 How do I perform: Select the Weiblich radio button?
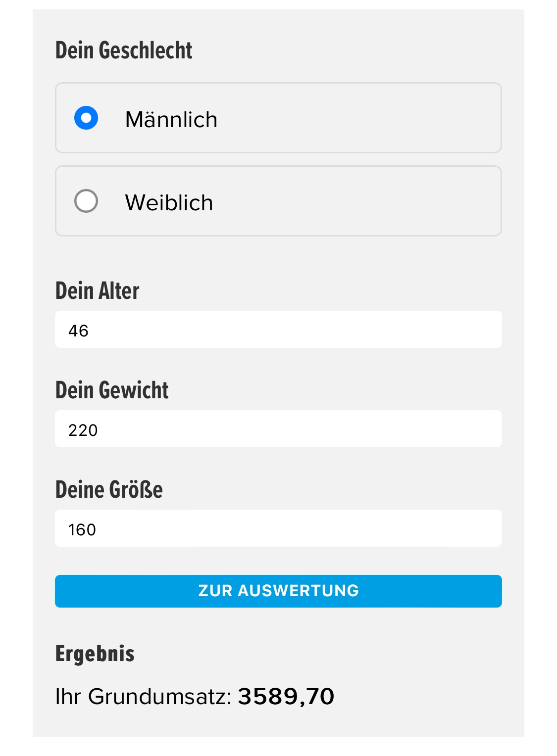tap(86, 201)
